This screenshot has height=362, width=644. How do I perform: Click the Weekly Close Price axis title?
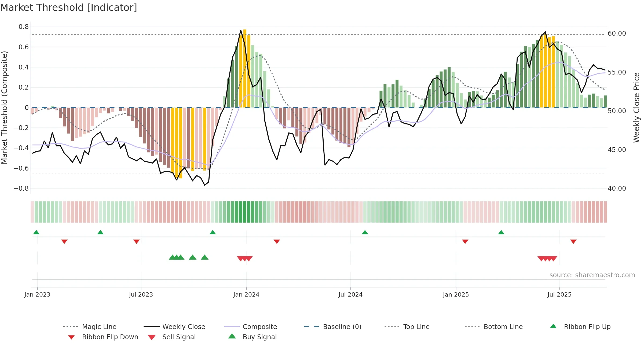tap(636, 107)
